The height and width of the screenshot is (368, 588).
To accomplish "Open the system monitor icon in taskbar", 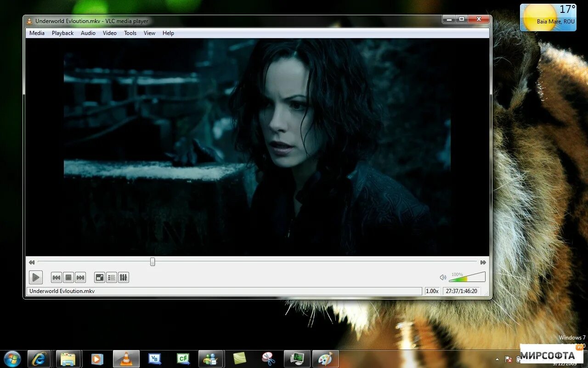I will [297, 359].
